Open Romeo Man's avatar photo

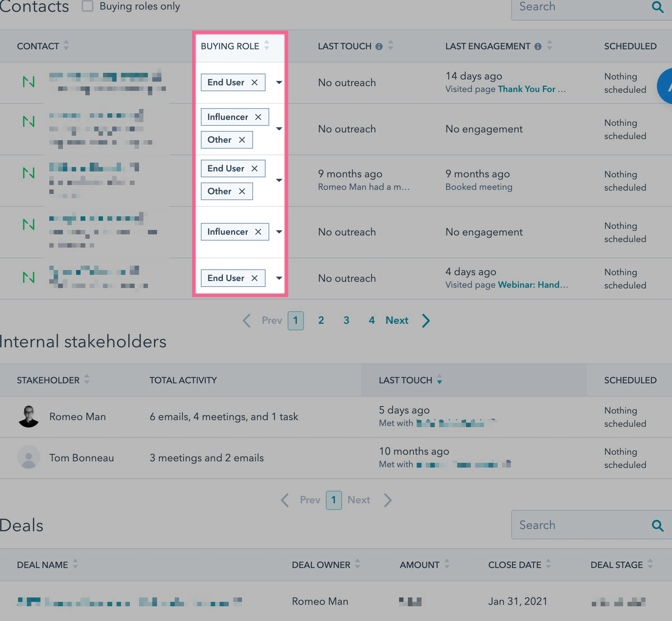pos(29,416)
